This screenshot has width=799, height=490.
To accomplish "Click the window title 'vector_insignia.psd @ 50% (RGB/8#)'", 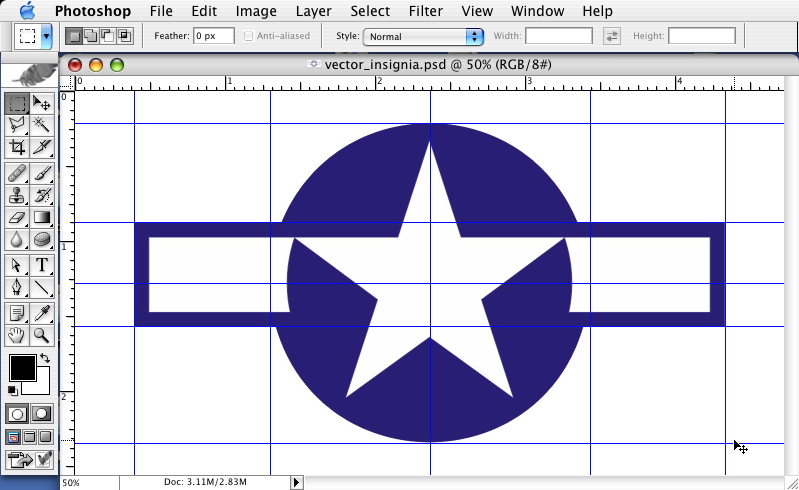I will pos(438,65).
